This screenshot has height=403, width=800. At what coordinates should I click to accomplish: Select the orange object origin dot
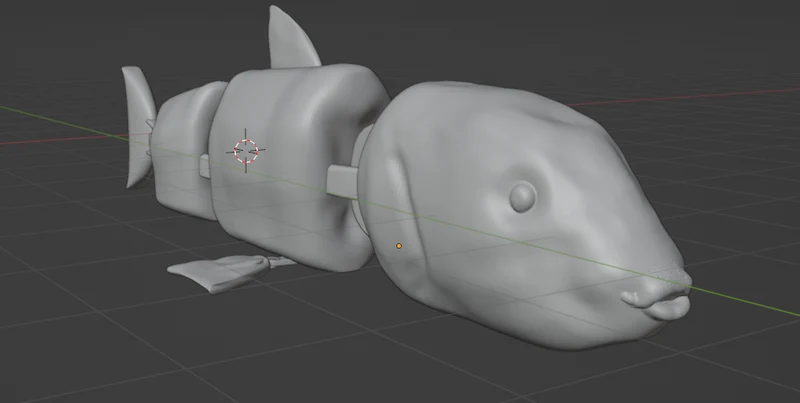point(399,246)
